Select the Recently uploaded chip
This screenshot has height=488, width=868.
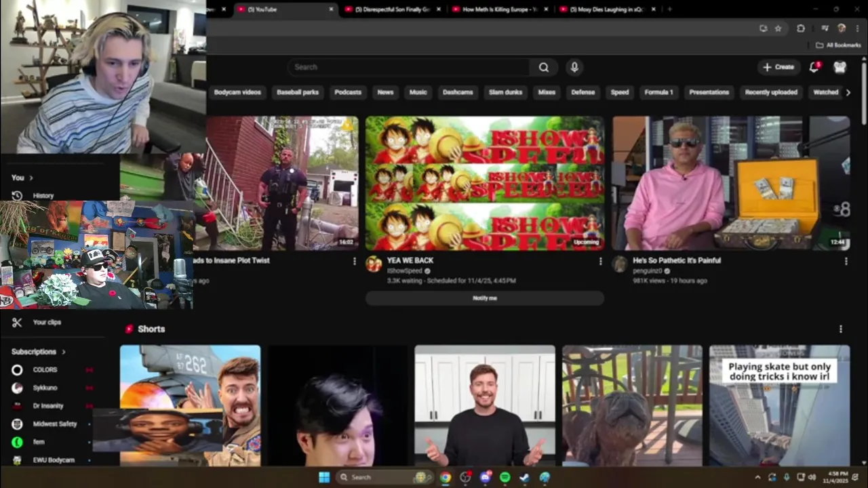coord(771,92)
